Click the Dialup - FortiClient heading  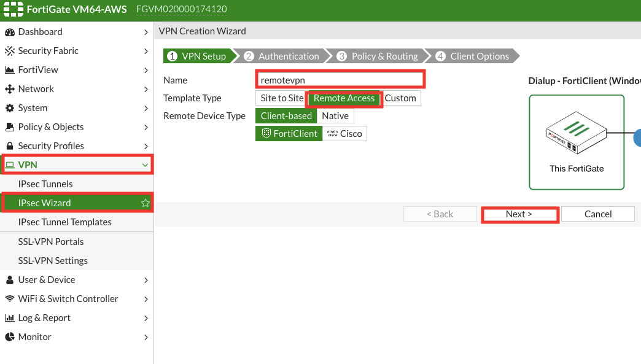point(585,81)
